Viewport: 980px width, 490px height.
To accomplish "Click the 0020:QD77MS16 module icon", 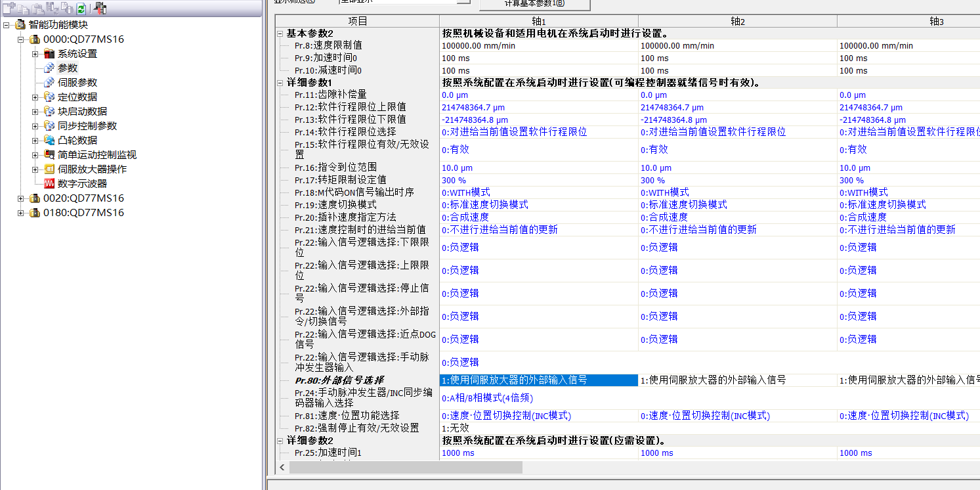I will point(35,198).
